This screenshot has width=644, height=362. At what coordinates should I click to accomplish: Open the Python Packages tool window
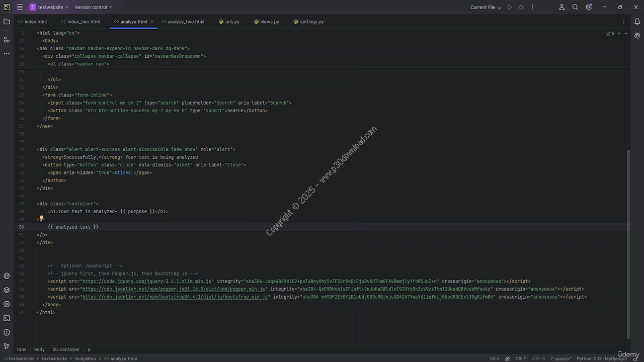pyautogui.click(x=7, y=276)
